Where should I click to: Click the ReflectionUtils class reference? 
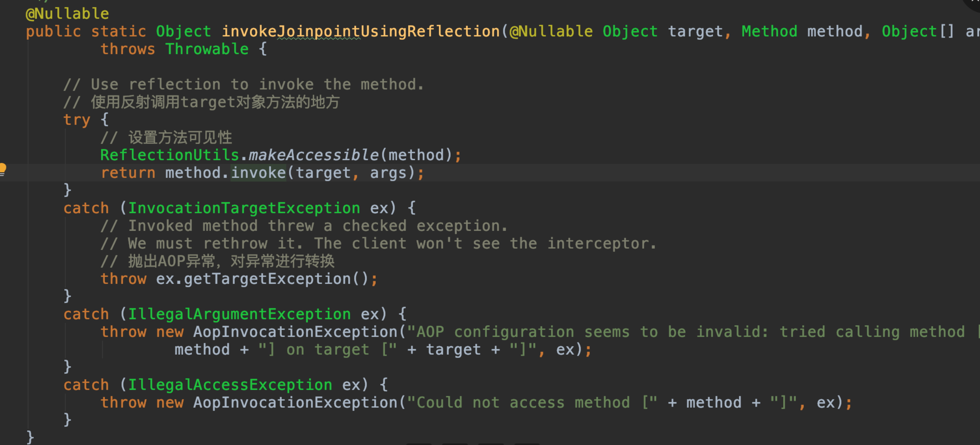click(170, 155)
